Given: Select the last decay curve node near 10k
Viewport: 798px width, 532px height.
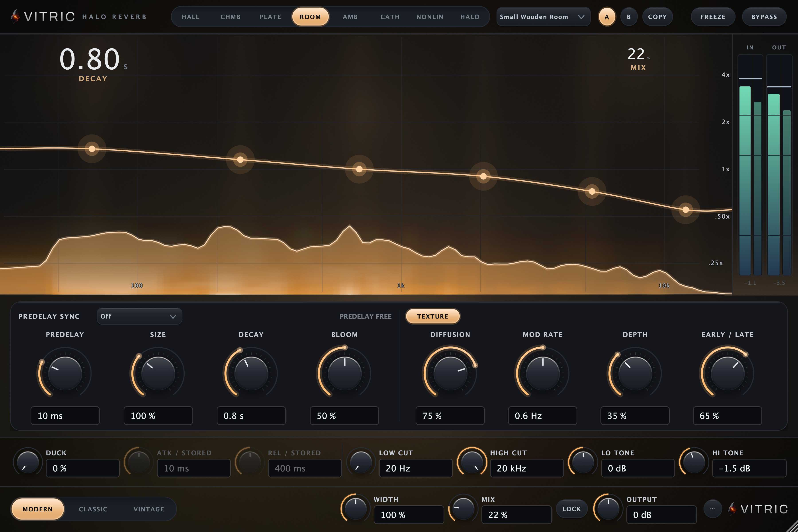Looking at the screenshot, I should pos(686,210).
